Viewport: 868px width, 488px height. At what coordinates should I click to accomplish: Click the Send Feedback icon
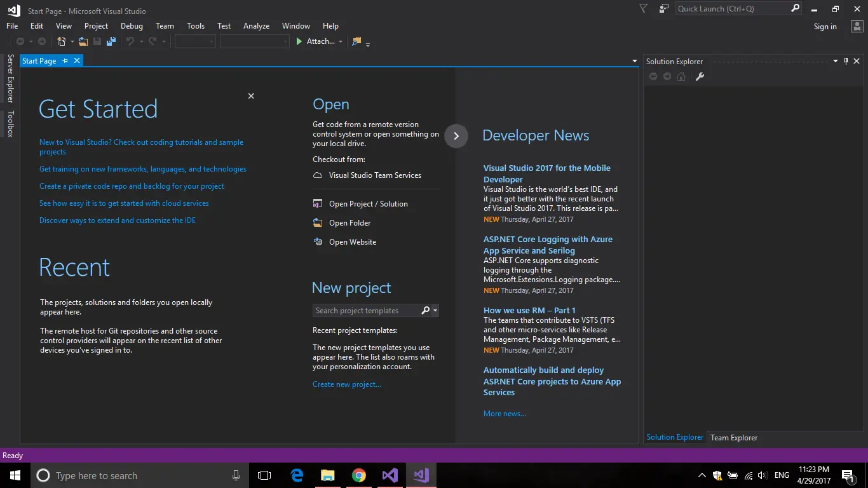pyautogui.click(x=664, y=9)
